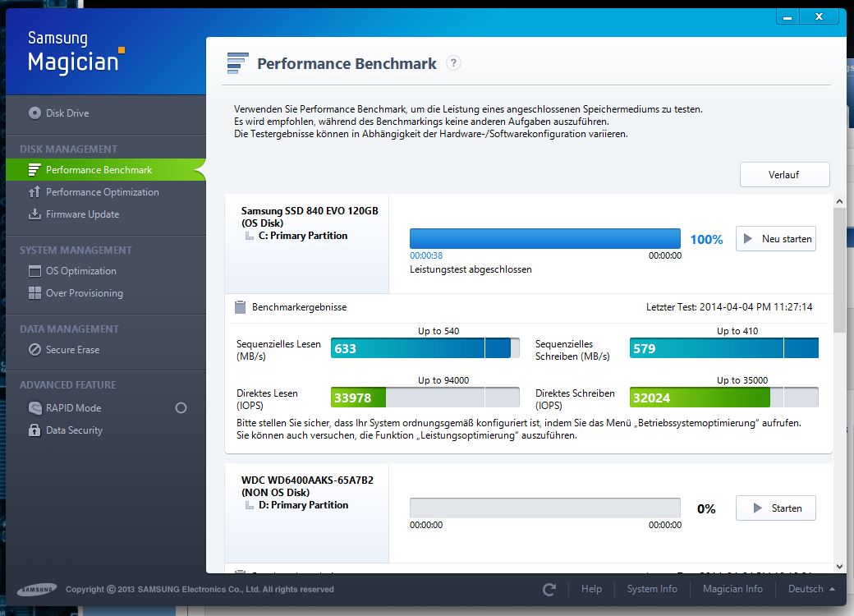Click the Samsung SSD 840 EVO 120GB title
854x616 pixels.
(310, 211)
